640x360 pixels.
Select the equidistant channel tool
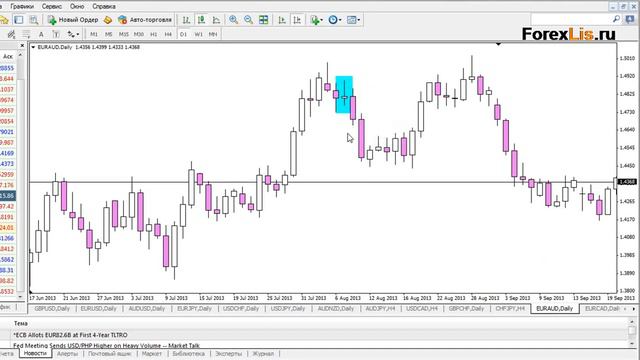[x=11, y=34]
